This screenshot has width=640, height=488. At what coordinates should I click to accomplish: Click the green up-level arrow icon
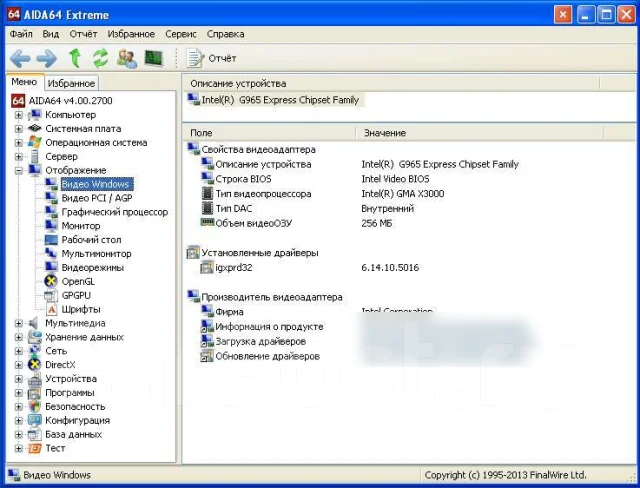(x=75, y=58)
